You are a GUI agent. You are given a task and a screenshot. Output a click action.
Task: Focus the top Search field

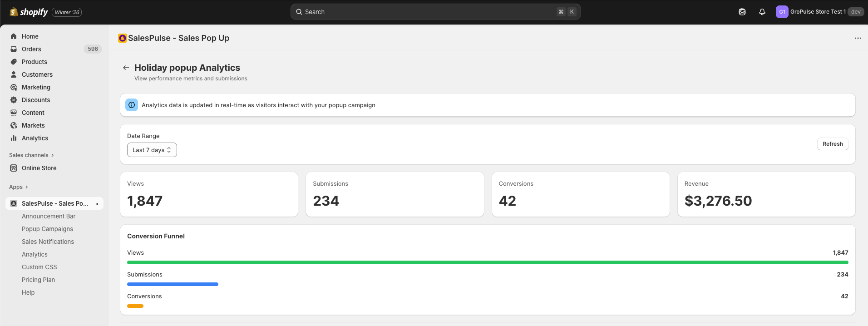click(x=436, y=12)
